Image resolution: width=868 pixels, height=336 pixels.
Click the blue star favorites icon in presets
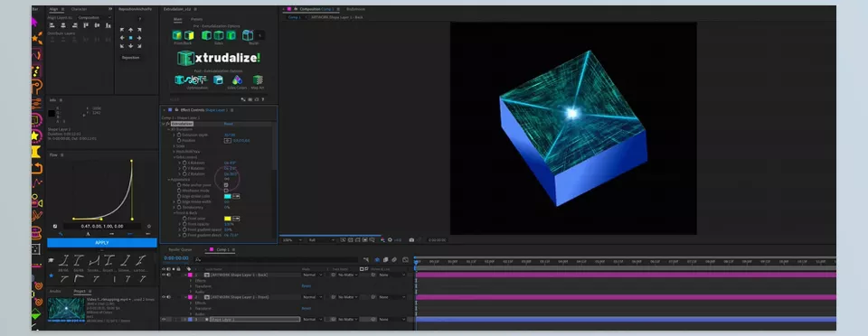(52, 275)
